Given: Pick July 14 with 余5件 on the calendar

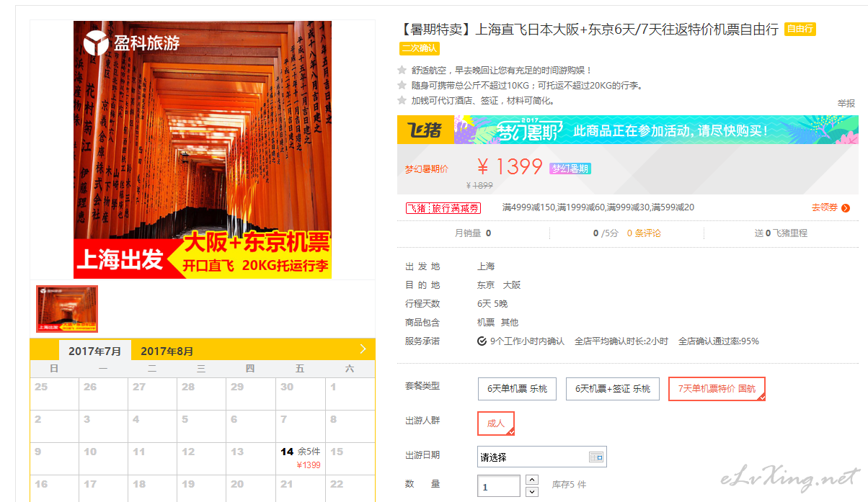Looking at the screenshot, I should (301, 458).
